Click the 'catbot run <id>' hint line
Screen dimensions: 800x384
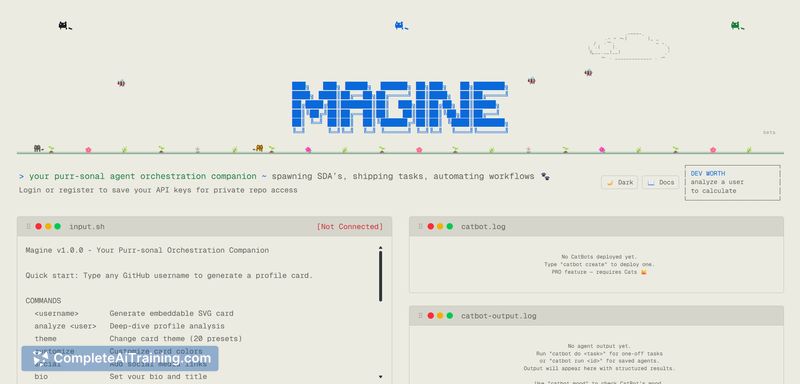(x=599, y=361)
